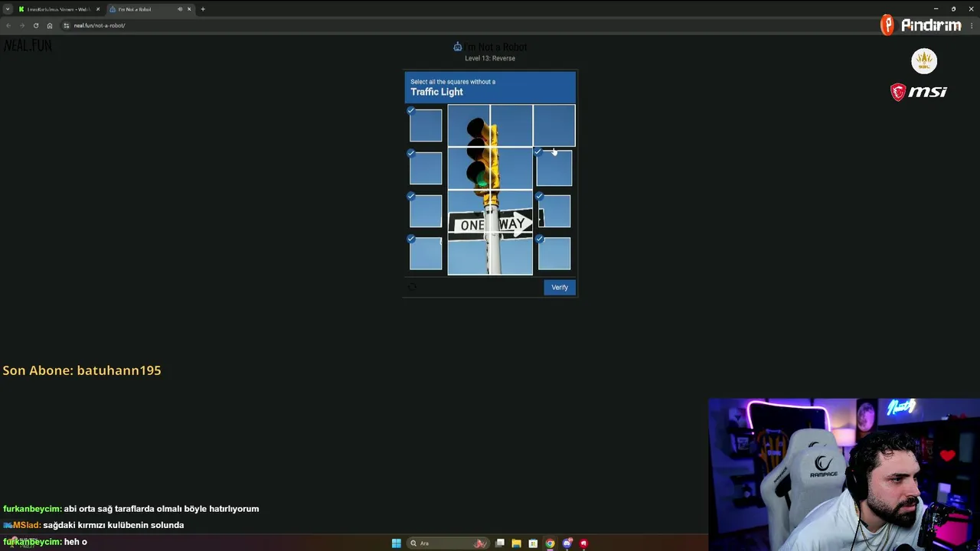Open the Windows Start menu
The image size is (980, 551).
(396, 543)
